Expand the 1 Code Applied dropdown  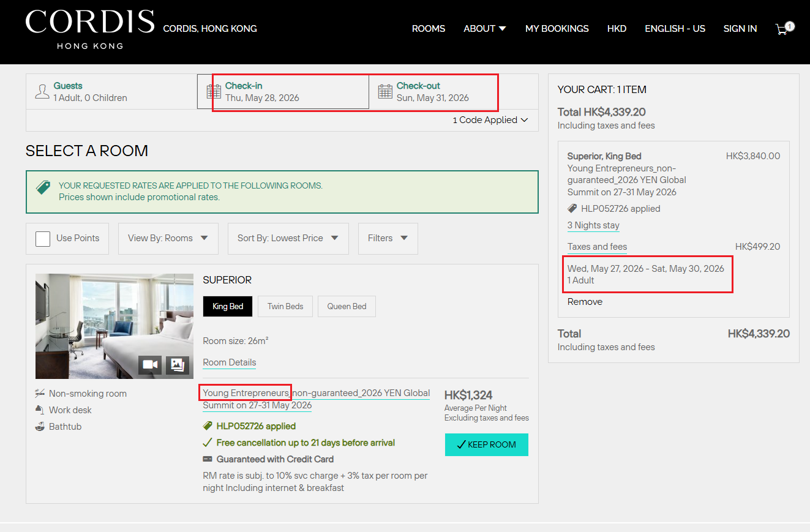pos(490,120)
